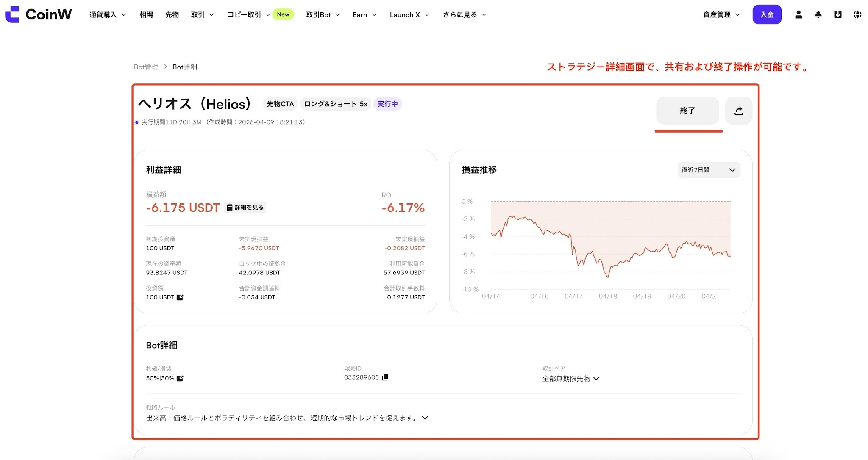Expand the 取引Bot menu
The image size is (868, 460).
point(323,15)
